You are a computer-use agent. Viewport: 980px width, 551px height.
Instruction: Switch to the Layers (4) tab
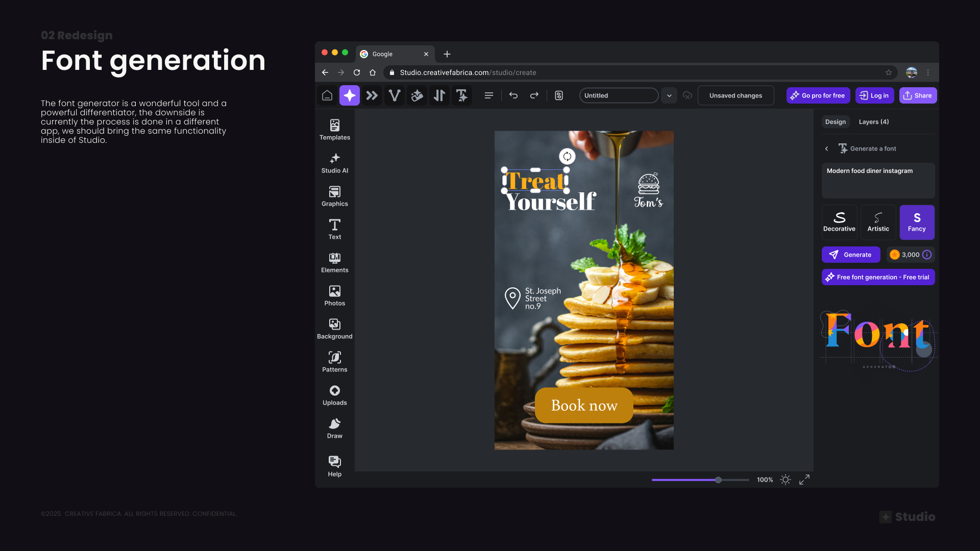click(873, 122)
